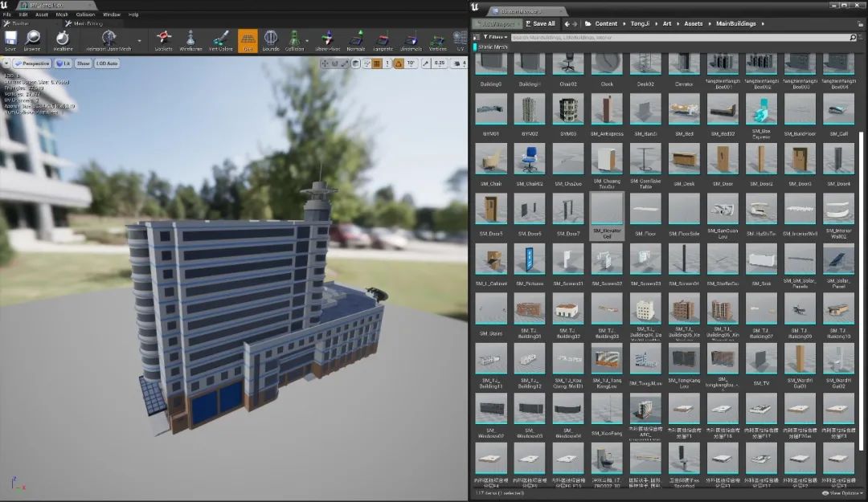The image size is (868, 502).
Task: Click the Assets breadcrumb
Action: 693,24
